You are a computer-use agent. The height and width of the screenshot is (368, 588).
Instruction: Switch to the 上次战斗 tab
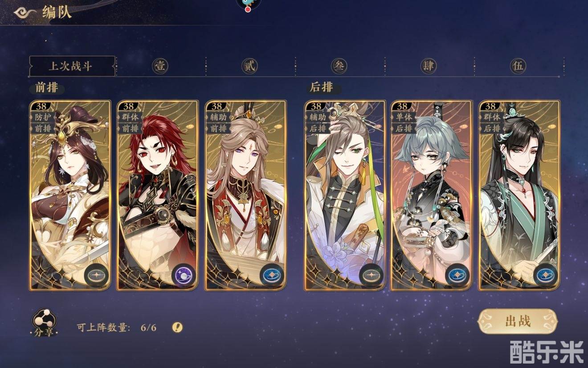coord(72,66)
